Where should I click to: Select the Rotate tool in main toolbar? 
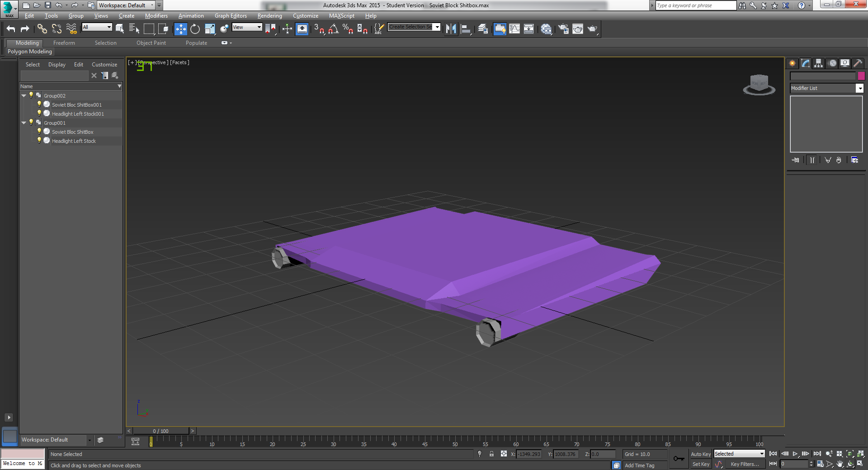tap(195, 29)
